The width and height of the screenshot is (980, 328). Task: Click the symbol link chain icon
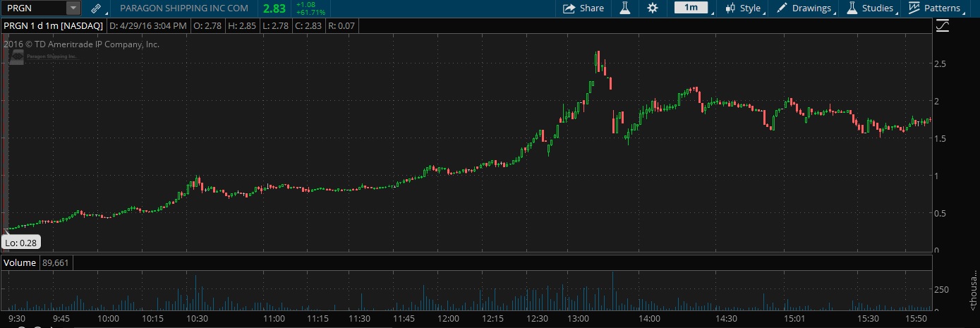97,8
